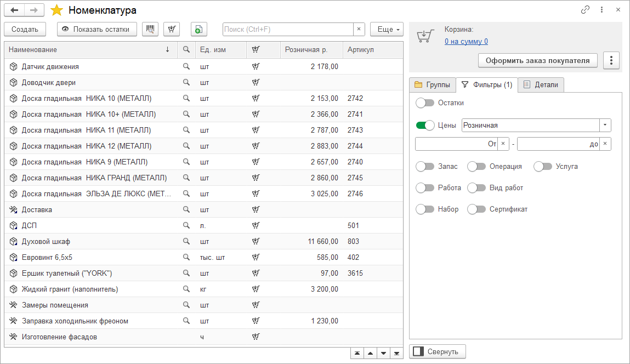The image size is (630, 364).
Task: Click the barcode scanner toolbar icon
Action: [150, 30]
